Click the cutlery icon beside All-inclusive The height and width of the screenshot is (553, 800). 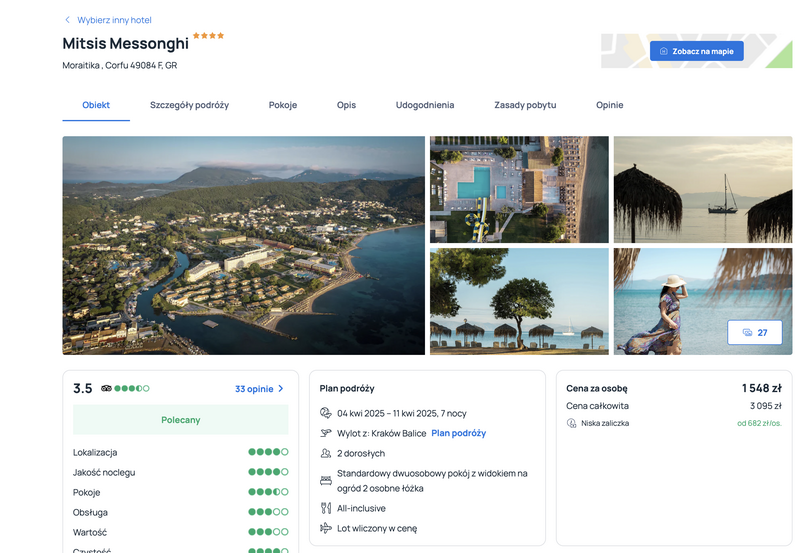[x=326, y=508]
